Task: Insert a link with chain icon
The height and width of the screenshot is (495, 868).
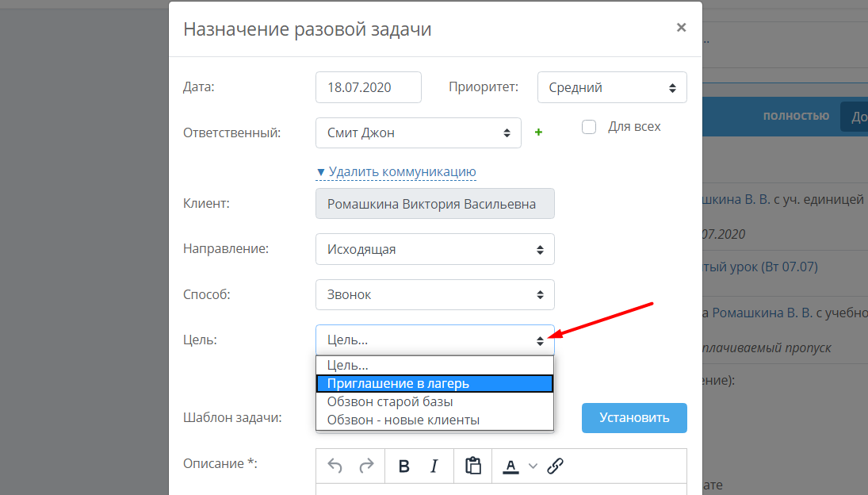Action: tap(555, 466)
